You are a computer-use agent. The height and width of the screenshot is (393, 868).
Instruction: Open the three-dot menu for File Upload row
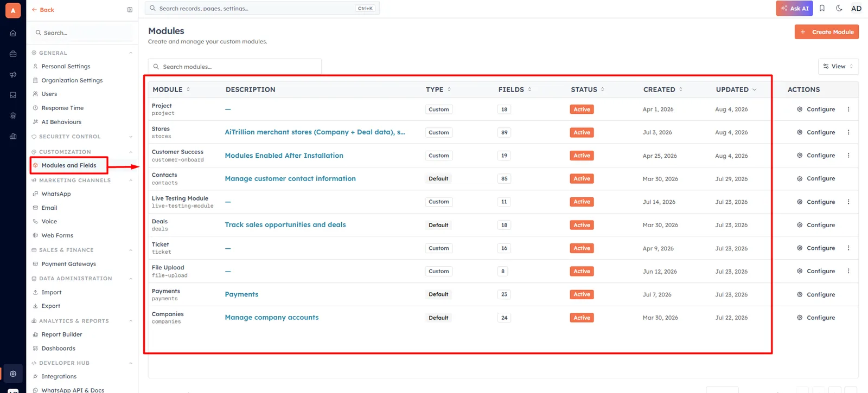pos(848,271)
